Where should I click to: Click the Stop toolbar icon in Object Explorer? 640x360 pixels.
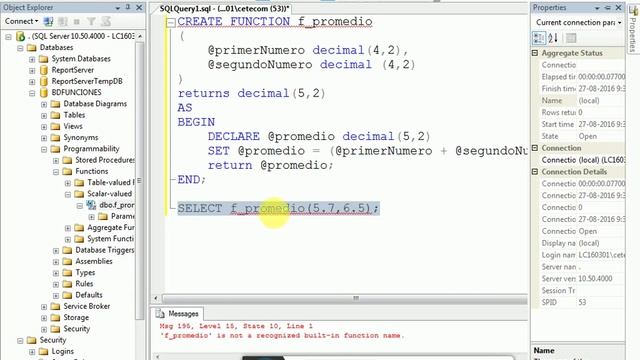[x=77, y=21]
